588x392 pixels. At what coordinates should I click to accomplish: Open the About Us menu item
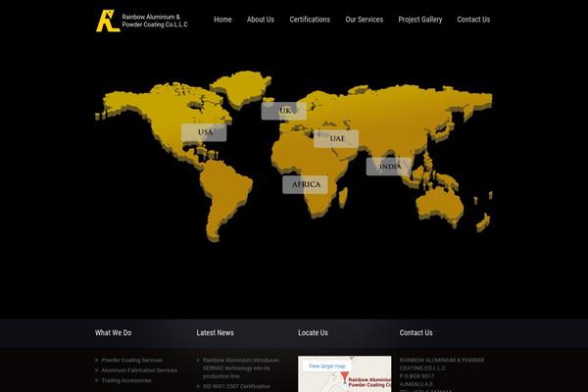(261, 20)
